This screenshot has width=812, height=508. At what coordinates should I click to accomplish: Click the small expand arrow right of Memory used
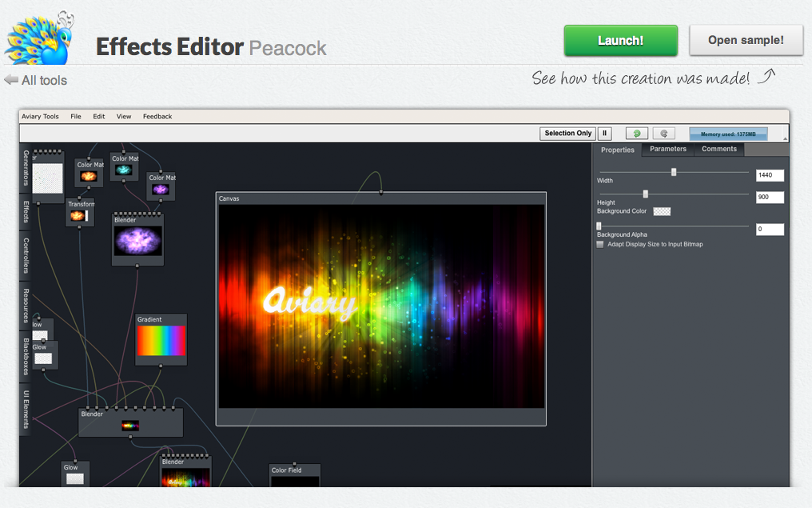785,138
